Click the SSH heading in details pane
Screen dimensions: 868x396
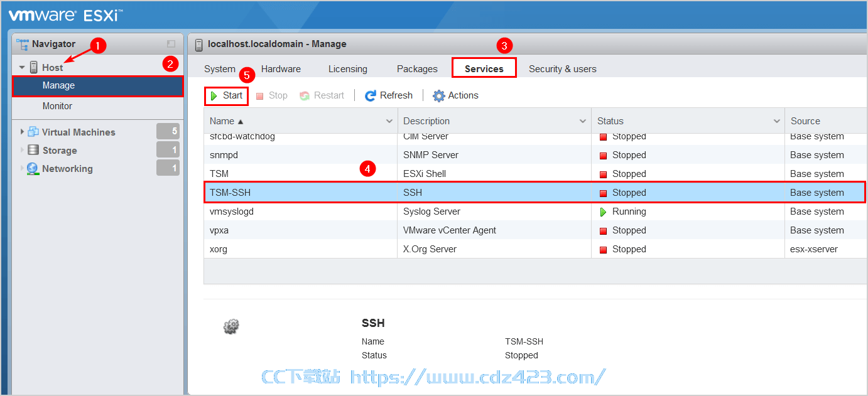(x=373, y=323)
